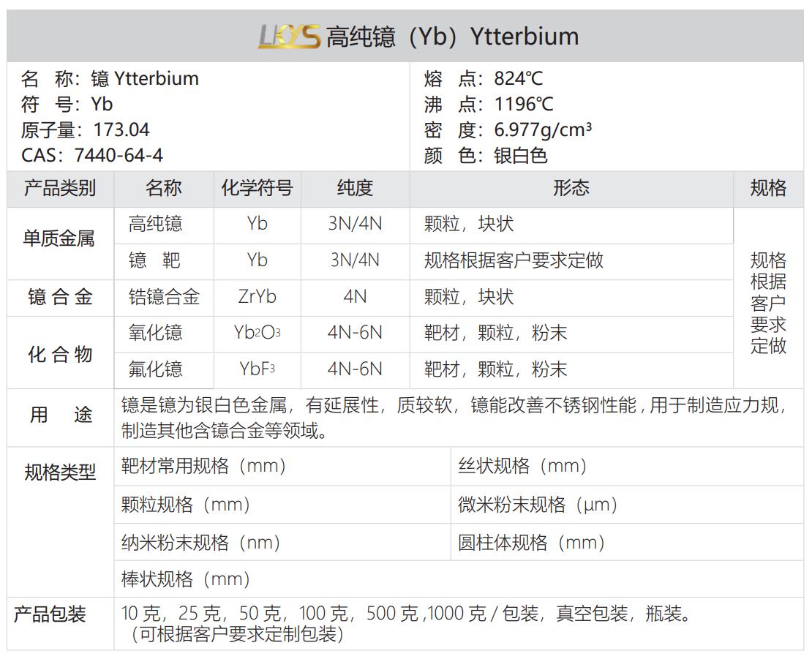
Task: Click the 产品类别 column header
Action: 60,189
